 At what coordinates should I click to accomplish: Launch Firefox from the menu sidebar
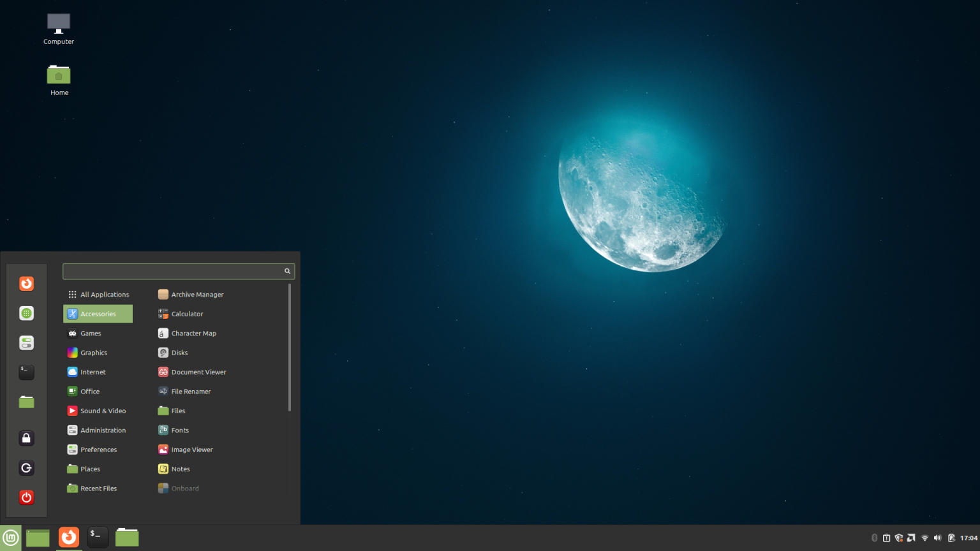pyautogui.click(x=26, y=283)
